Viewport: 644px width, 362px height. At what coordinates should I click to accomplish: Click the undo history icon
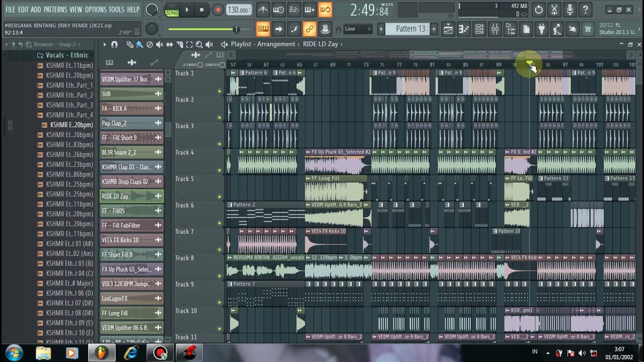[x=539, y=10]
